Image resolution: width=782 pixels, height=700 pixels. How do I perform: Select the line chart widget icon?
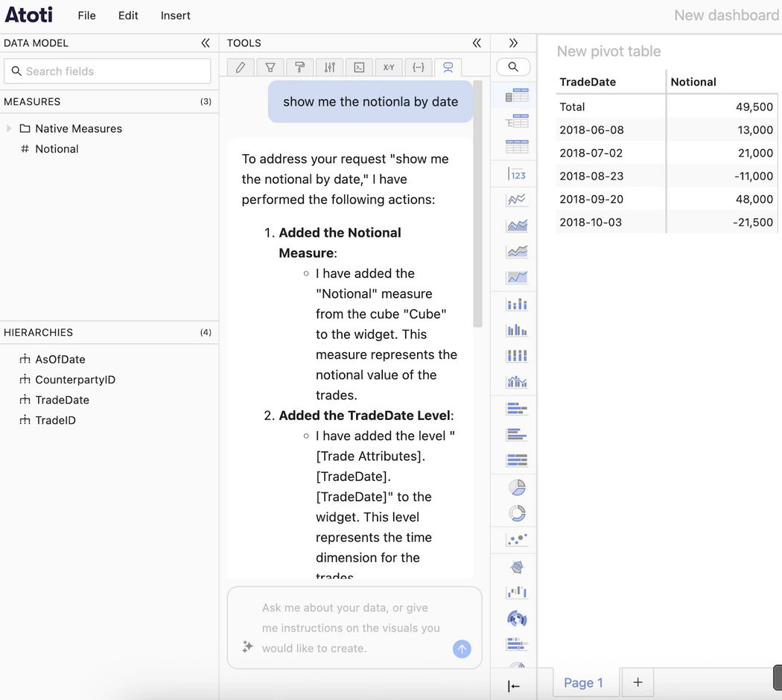[517, 200]
